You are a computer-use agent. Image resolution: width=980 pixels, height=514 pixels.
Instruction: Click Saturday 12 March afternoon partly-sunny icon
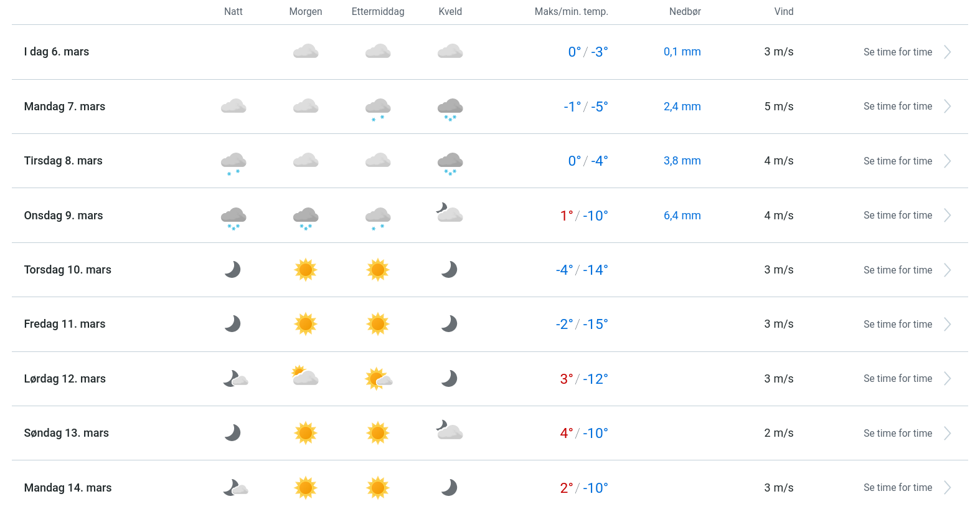point(379,379)
